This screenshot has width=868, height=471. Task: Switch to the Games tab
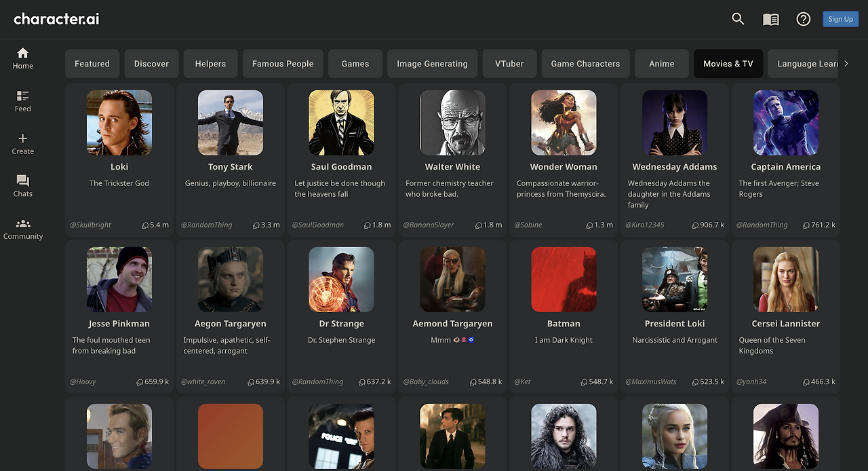click(x=355, y=64)
